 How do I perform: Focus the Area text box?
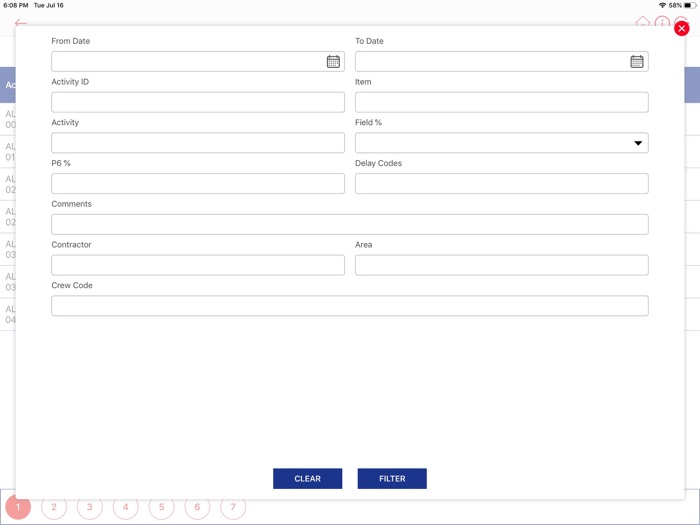(x=501, y=265)
